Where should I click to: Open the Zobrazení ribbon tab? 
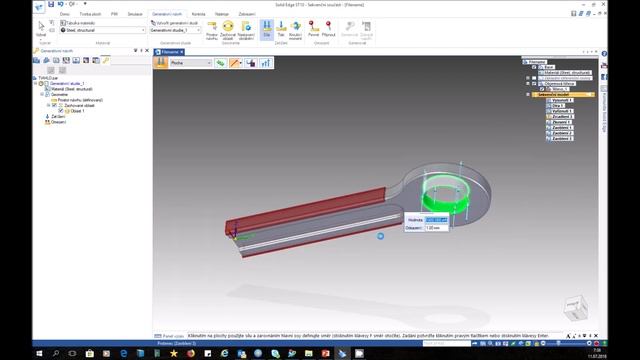pyautogui.click(x=247, y=14)
